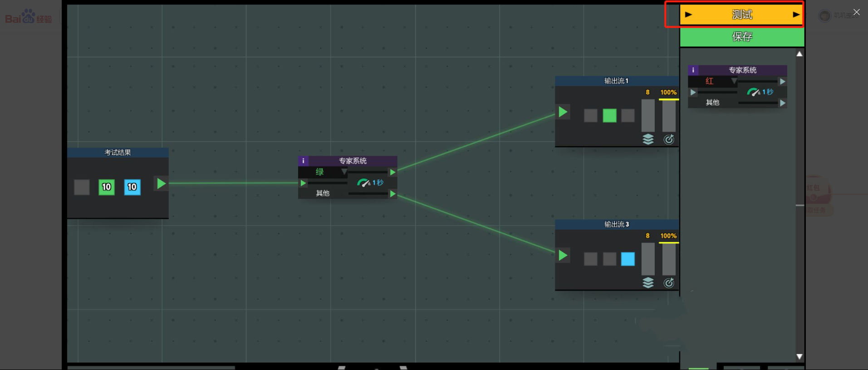Viewport: 868px width, 370px height.
Task: Click first gray square in 输出流 3
Action: point(590,259)
